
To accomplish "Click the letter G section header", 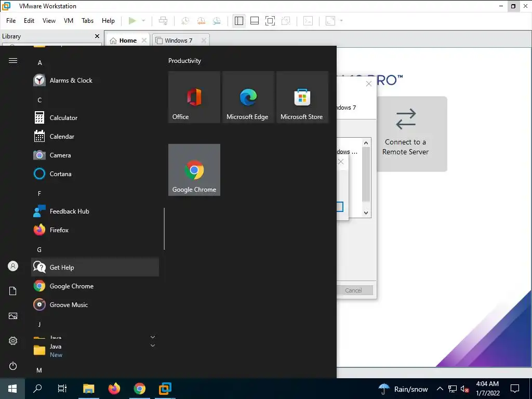I will point(39,250).
